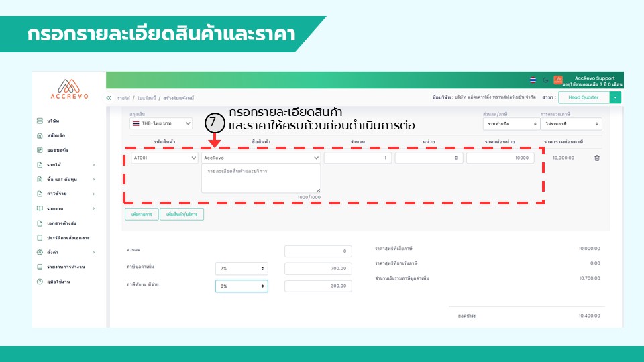Open the 7% VAT rate dropdown
Screen dimensions: 644x362
[241, 268]
